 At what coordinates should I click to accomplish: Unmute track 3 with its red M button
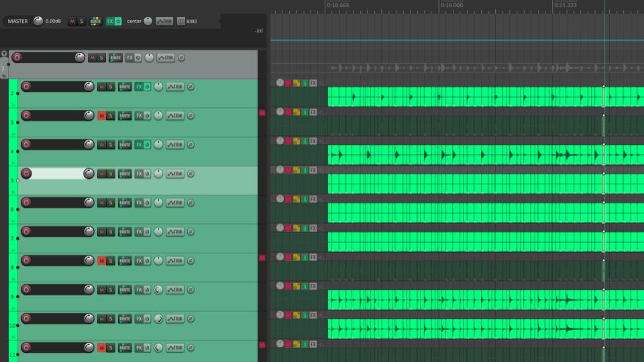101,116
